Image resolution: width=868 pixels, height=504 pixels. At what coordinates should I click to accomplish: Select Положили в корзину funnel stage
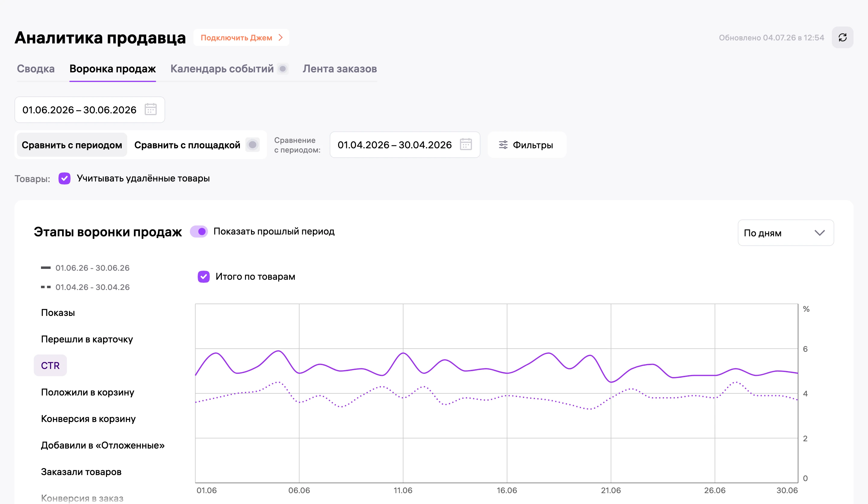pos(87,392)
